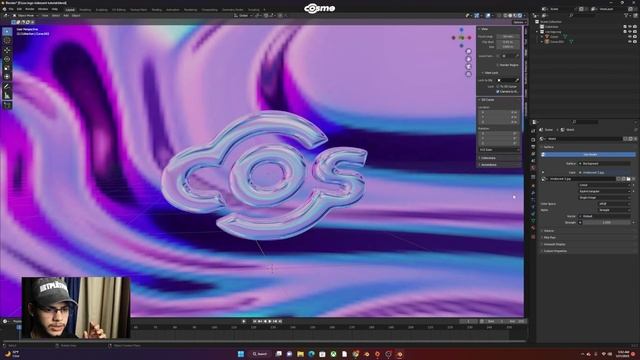
Task: Expand the Annotations section in sidebar
Action: 489,165
